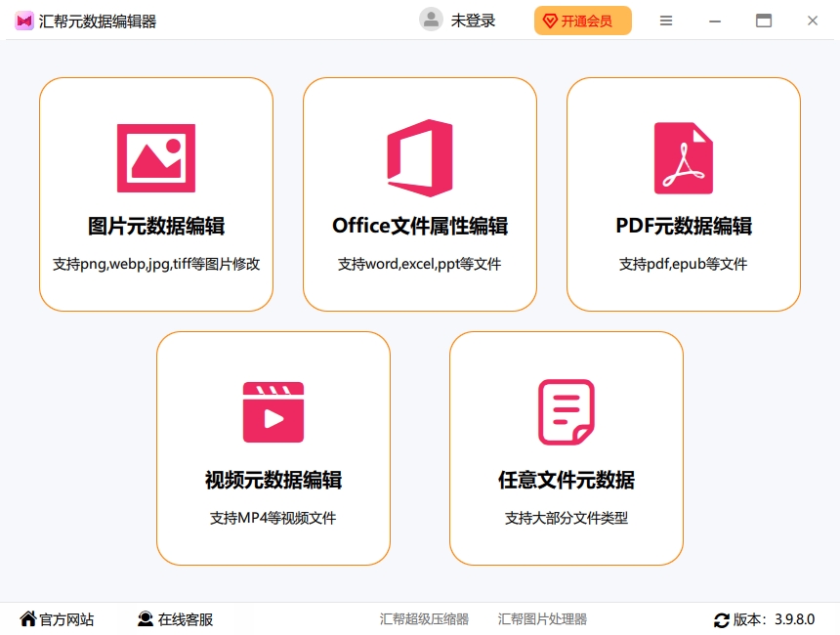Screen dimensions: 840x635
Task: Minimize the application window
Action: click(x=715, y=21)
